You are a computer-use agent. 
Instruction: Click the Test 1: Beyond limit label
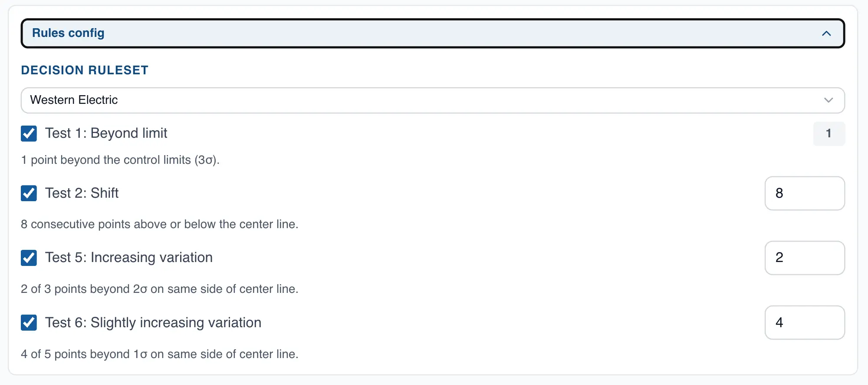[106, 133]
